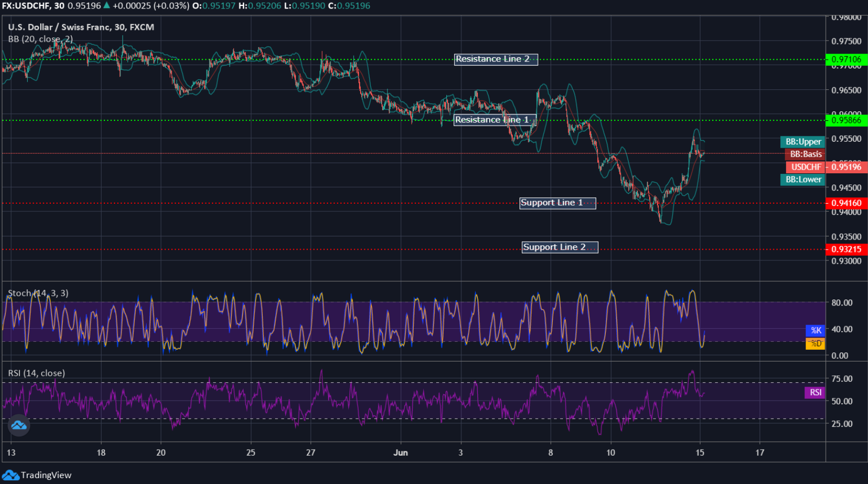Select the Support Line 1 label on the chart
This screenshot has height=484, width=868.
point(558,203)
